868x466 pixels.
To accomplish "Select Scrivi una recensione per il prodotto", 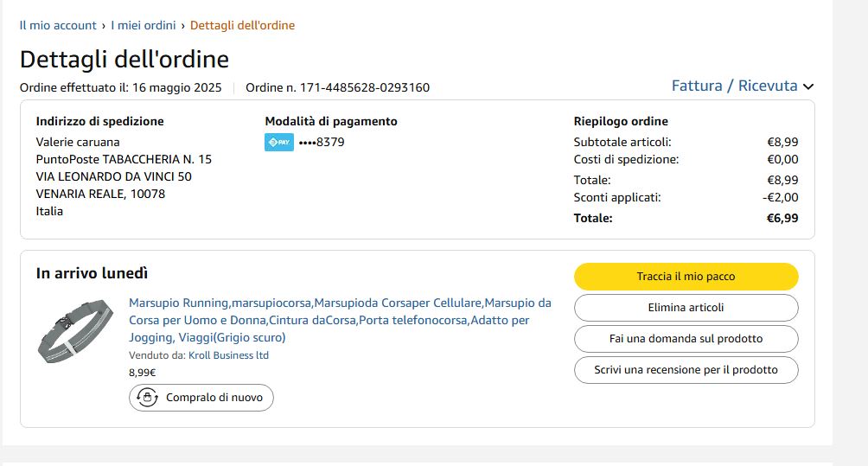I will click(686, 370).
